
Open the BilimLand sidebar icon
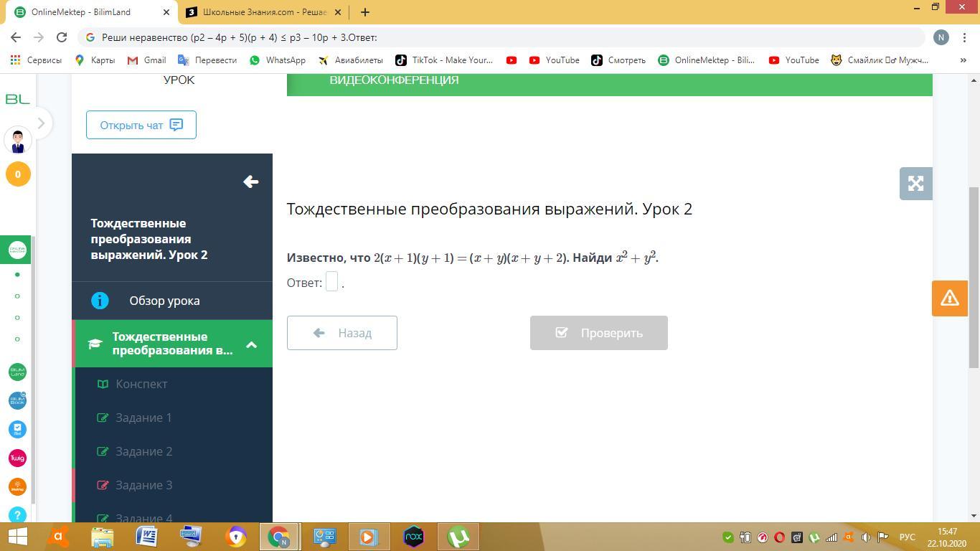coord(17,372)
